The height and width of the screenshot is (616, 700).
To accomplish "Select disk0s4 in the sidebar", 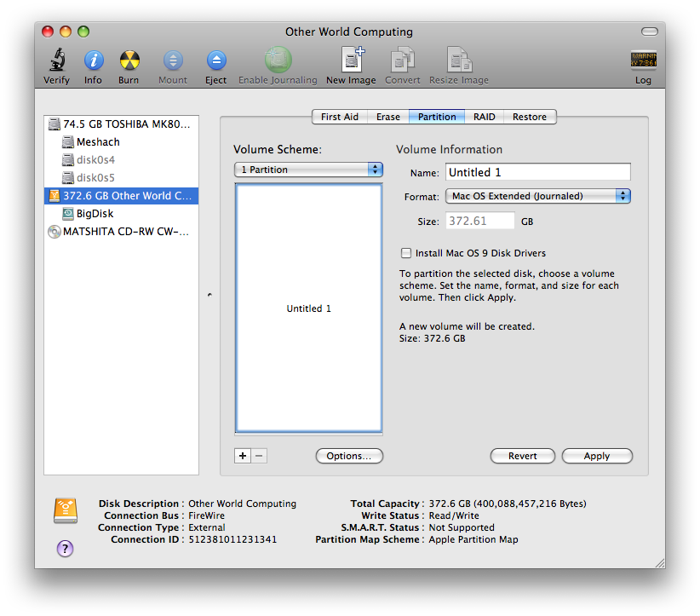I will (x=121, y=160).
